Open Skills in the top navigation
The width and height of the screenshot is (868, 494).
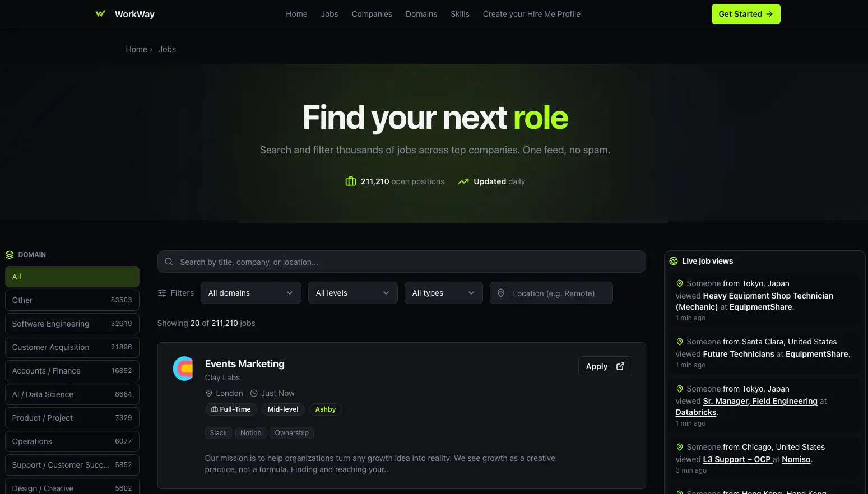click(460, 14)
